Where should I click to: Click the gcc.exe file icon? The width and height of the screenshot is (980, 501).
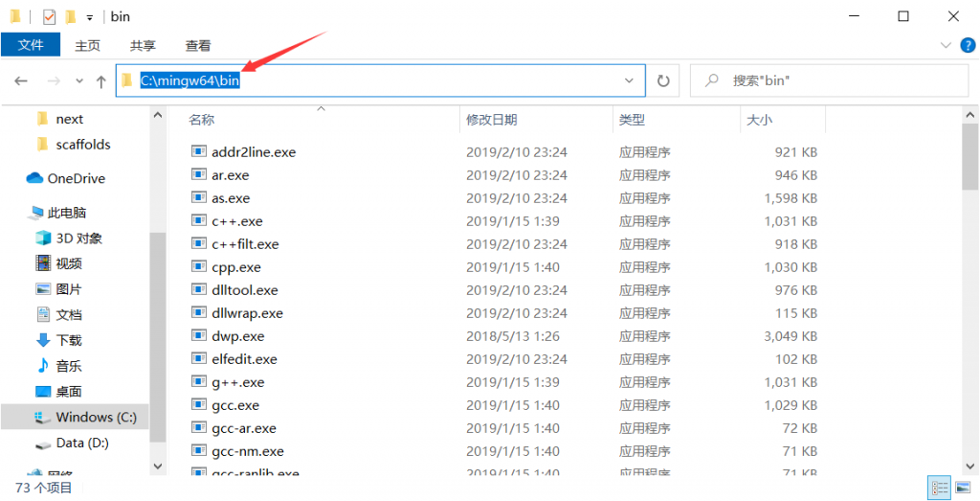(199, 405)
